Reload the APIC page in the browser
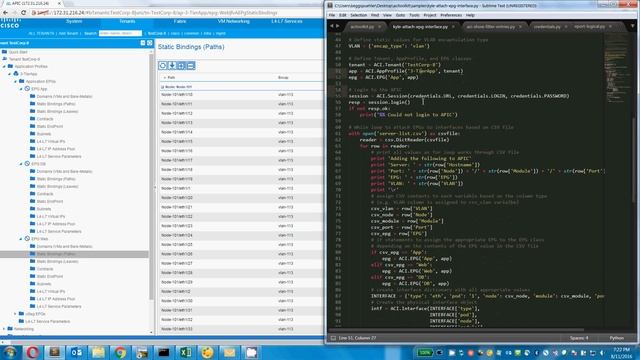This screenshot has width=640, height=360. pyautogui.click(x=24, y=13)
